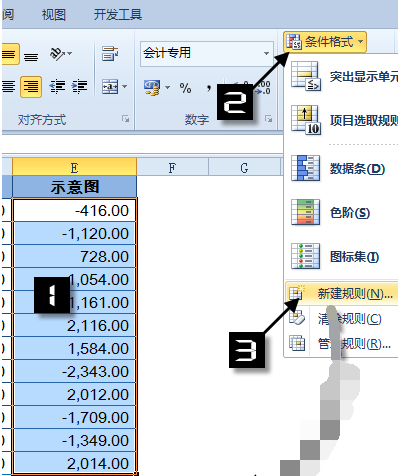Click the new rule icon
Image resolution: width=402 pixels, height=476 pixels.
click(x=297, y=293)
